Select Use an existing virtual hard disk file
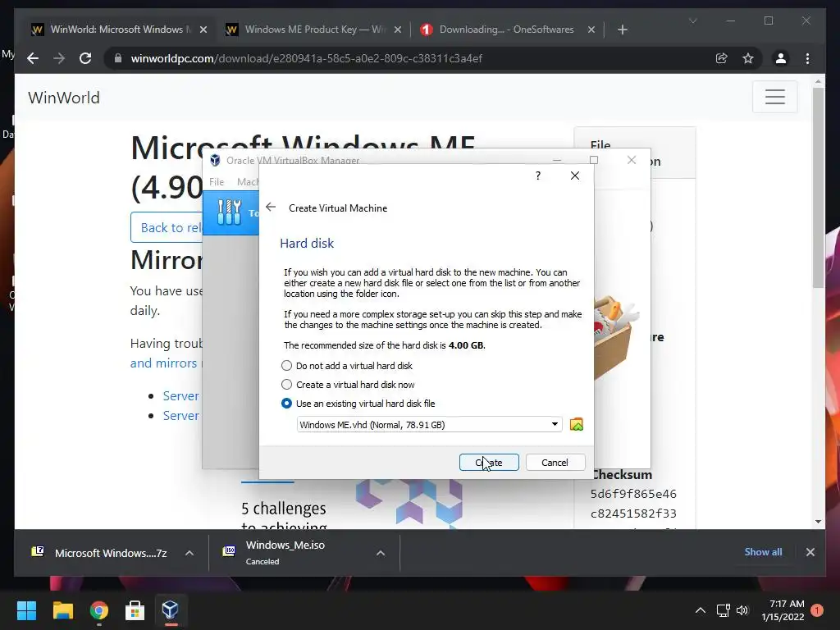 (x=286, y=404)
